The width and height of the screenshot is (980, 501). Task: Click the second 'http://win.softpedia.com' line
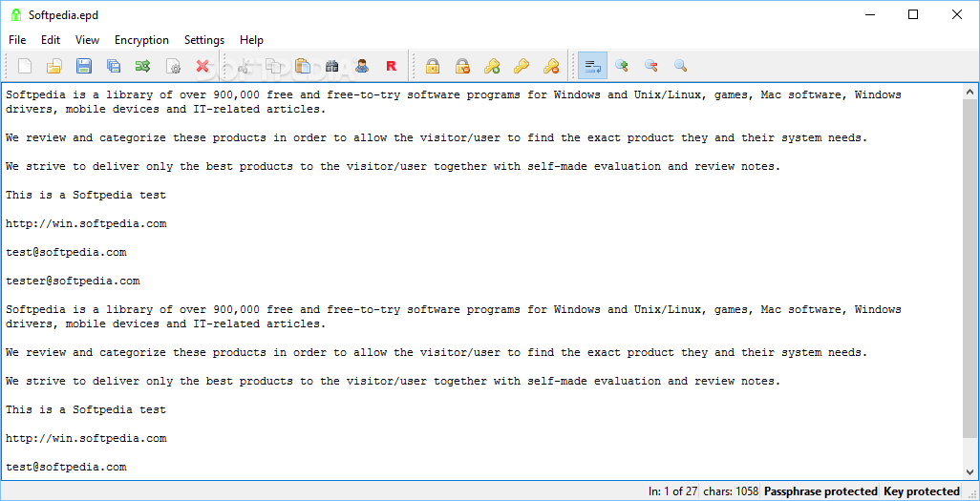click(86, 439)
